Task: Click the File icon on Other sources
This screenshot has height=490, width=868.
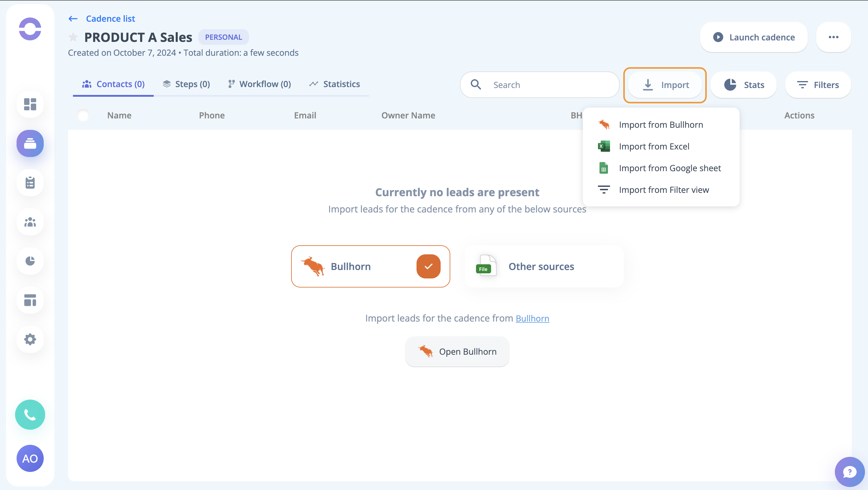Action: pyautogui.click(x=486, y=265)
